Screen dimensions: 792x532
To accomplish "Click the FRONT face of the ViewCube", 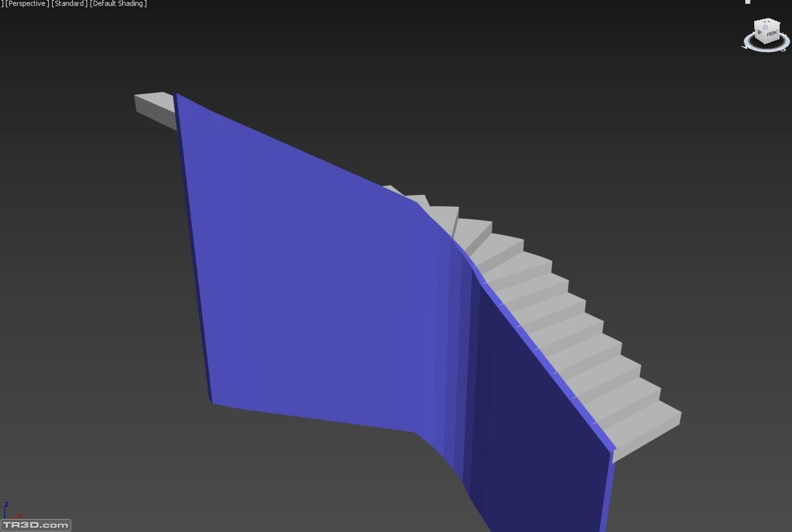I will (x=772, y=33).
